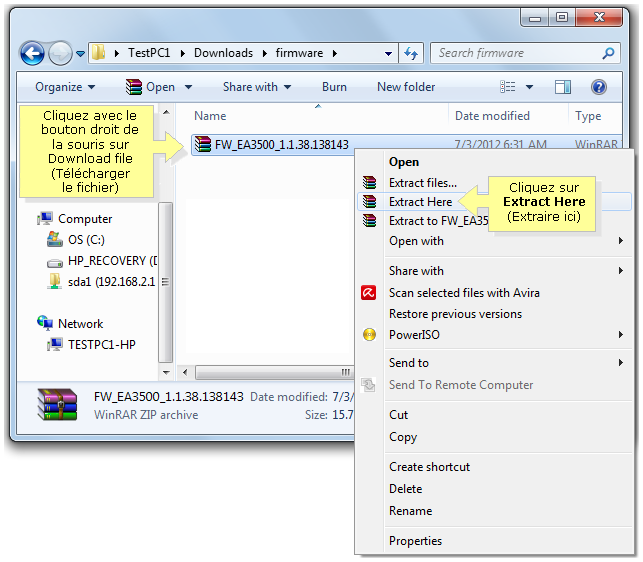The height and width of the screenshot is (562, 643).
Task: Toggle the preview pane icon
Action: [x=563, y=87]
